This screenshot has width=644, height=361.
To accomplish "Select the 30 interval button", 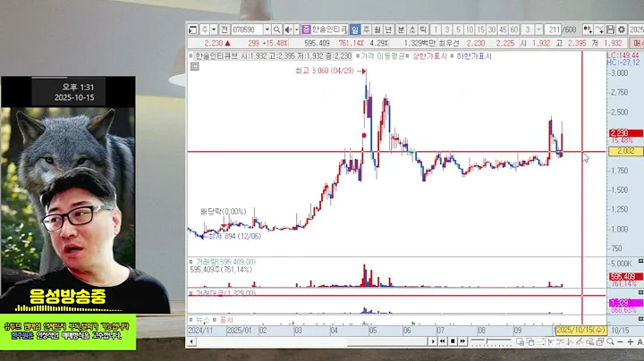I will [492, 29].
